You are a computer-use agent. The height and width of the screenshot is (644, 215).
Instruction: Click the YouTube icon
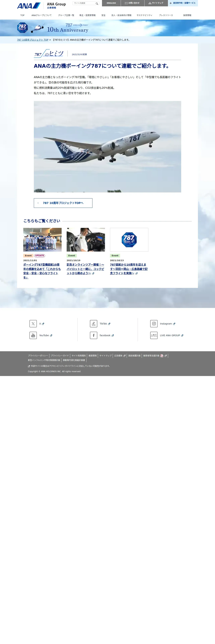click(33, 335)
